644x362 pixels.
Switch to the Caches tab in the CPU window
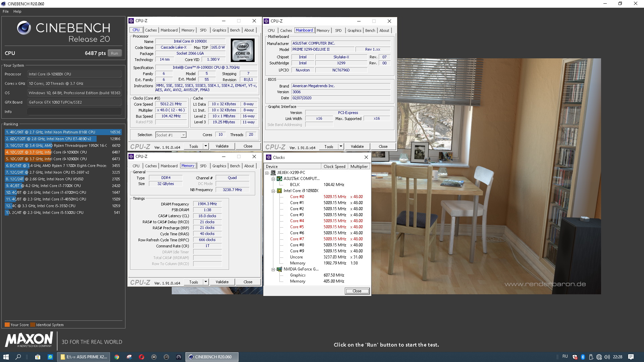[x=151, y=30]
